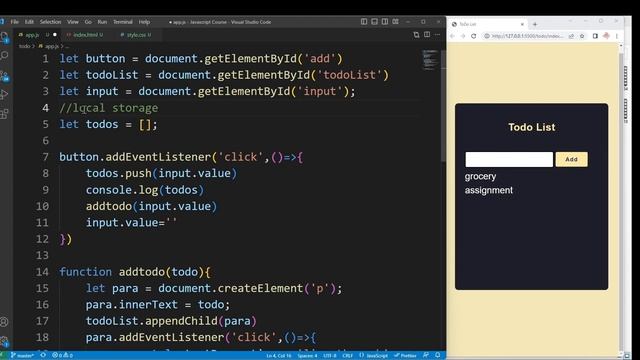
Task: Click line number 7 in the editor gutter
Action: pyautogui.click(x=45, y=157)
